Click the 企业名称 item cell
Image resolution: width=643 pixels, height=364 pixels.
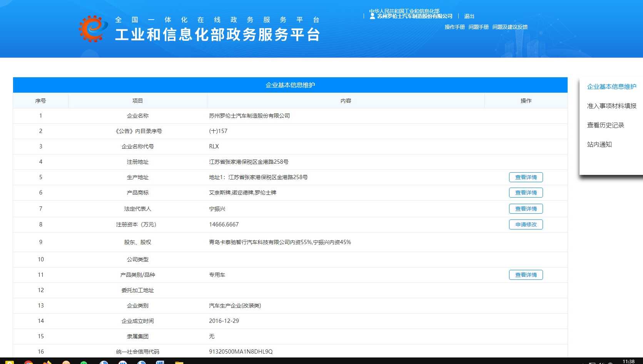tap(137, 116)
